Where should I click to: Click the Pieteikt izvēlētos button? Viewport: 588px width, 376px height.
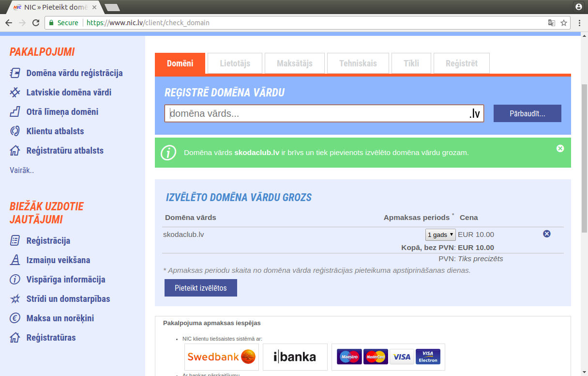[201, 288]
